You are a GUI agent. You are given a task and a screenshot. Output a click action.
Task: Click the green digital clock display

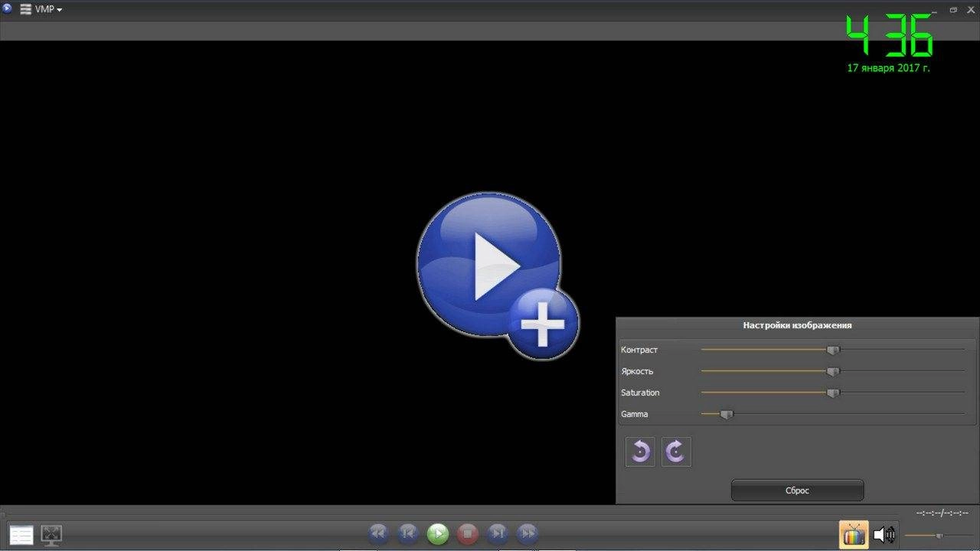[x=890, y=36]
